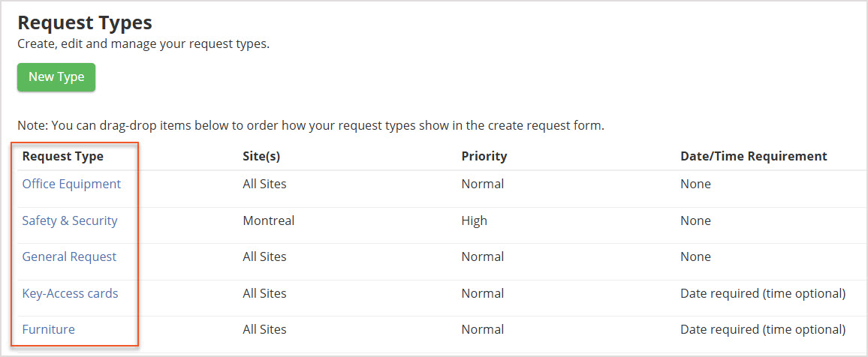The width and height of the screenshot is (868, 357).
Task: Open the General Request type link
Action: point(69,257)
